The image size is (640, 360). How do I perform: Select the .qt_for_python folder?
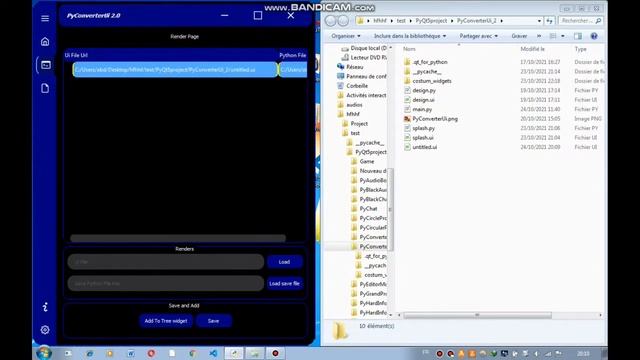point(429,62)
